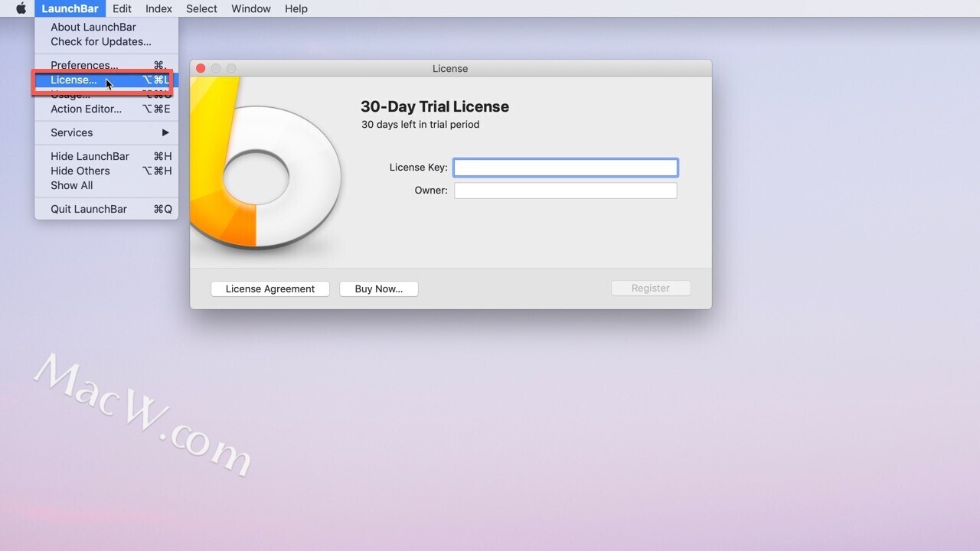The width and height of the screenshot is (980, 551).
Task: Choose the License… menu entry
Action: coord(106,80)
